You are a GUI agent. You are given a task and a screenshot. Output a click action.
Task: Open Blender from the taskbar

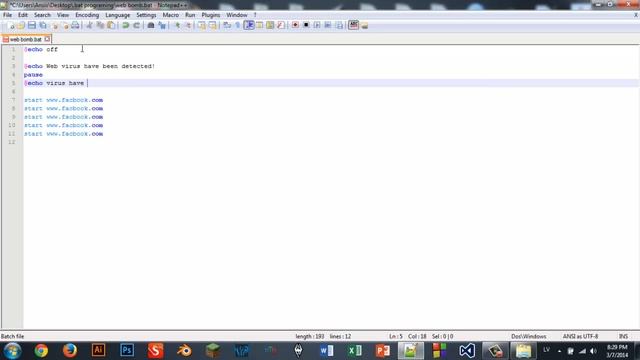click(184, 351)
